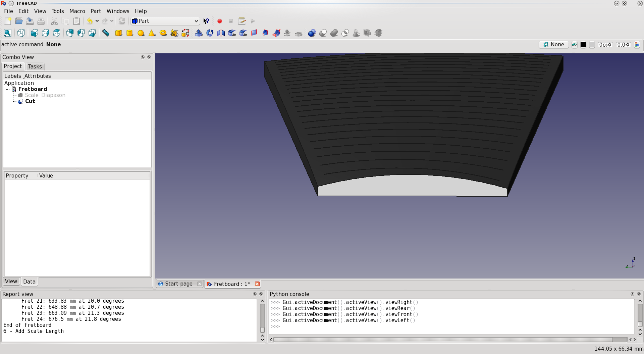Create a new document with the New icon

(x=8, y=21)
